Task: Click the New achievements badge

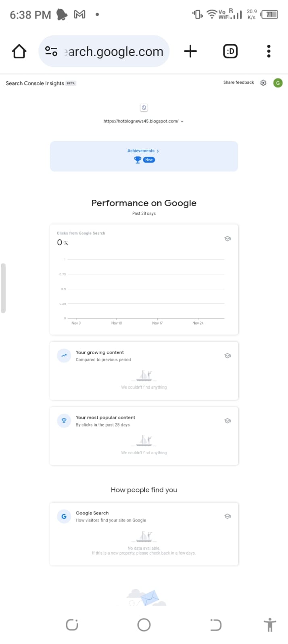Action: click(x=149, y=160)
